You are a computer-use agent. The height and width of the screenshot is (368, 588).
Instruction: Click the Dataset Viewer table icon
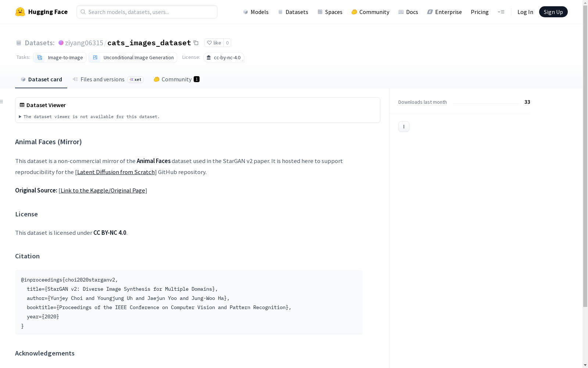[x=22, y=105]
